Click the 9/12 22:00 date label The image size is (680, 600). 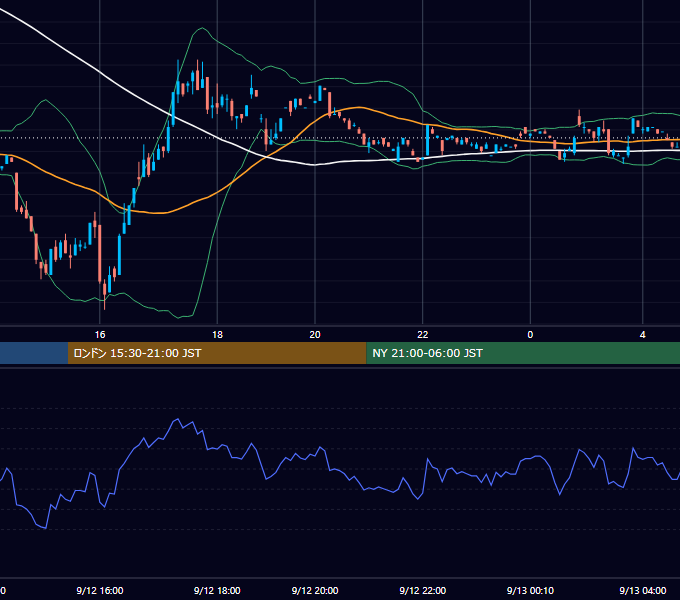coord(422,590)
